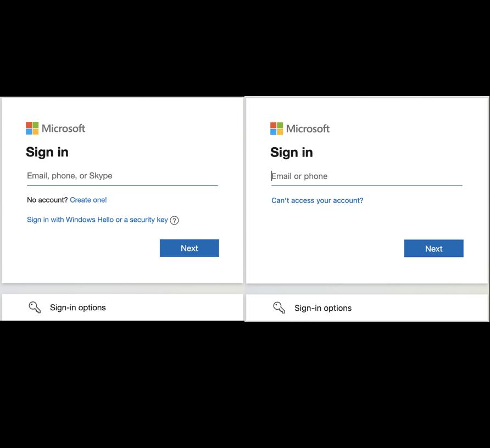This screenshot has width=490, height=448.
Task: Click the key icon in left panel
Action: coord(35,307)
